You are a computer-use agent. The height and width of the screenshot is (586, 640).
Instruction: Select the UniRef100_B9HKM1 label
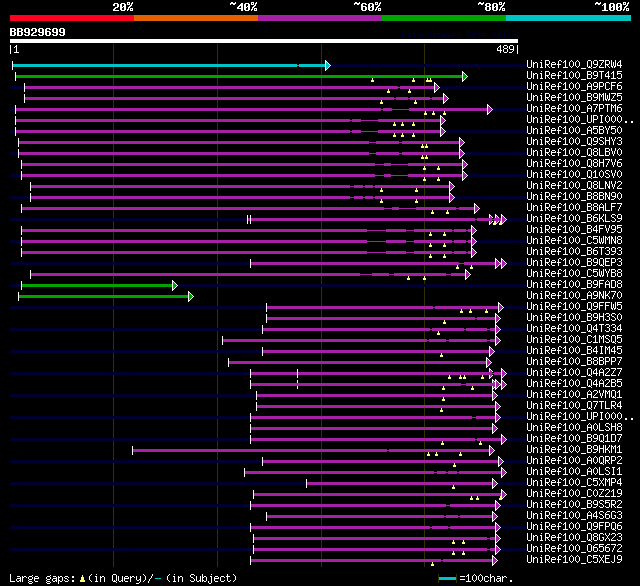point(574,450)
